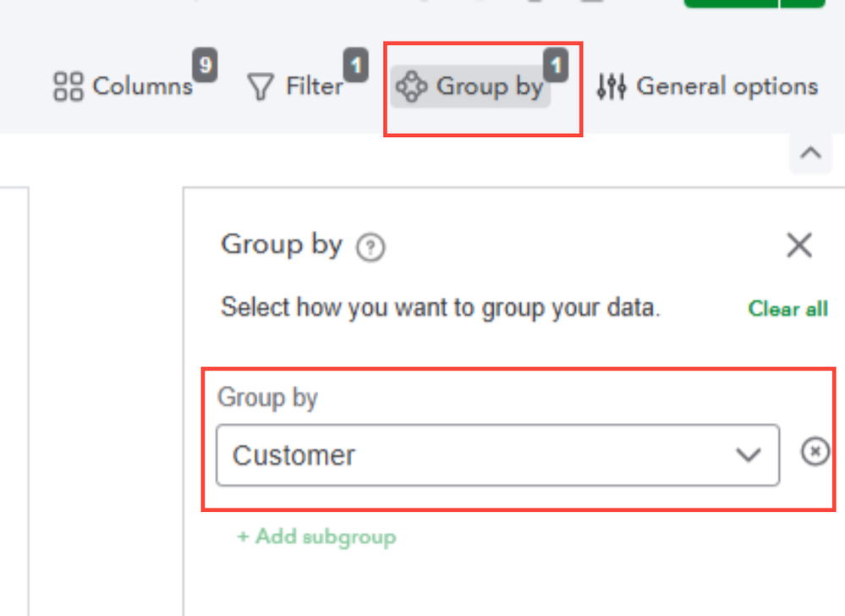Click the Columns count badge showing 9

tap(206, 65)
